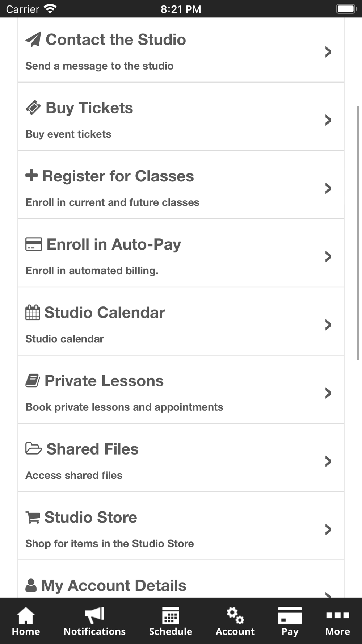The width and height of the screenshot is (362, 644).
Task: Tap the open folder Shared Files icon
Action: (x=34, y=449)
